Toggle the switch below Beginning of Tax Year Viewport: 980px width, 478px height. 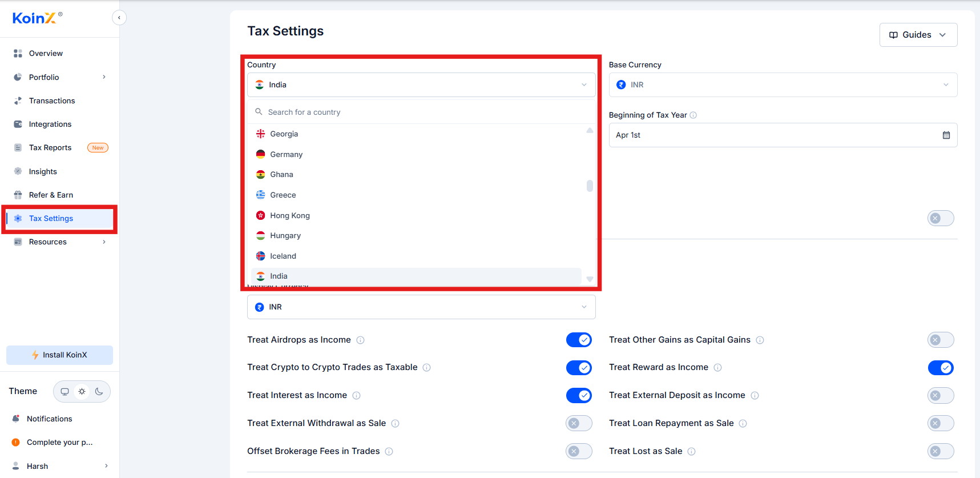point(941,218)
